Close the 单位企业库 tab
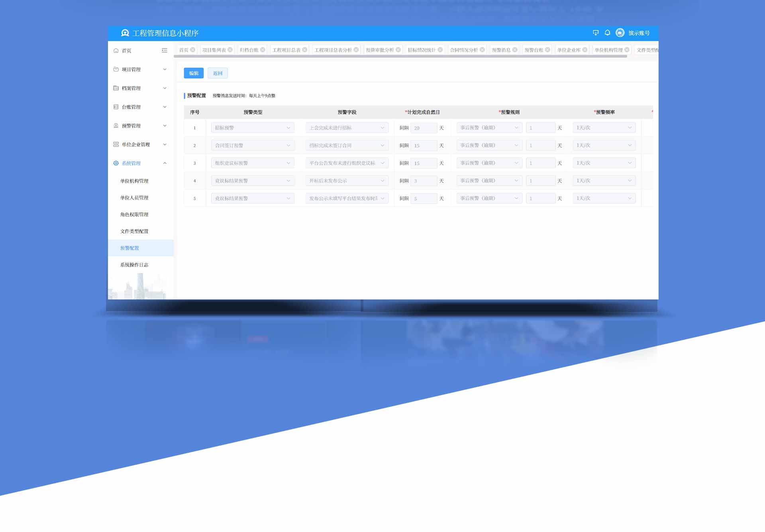Screen dimensions: 765x532 [585, 50]
